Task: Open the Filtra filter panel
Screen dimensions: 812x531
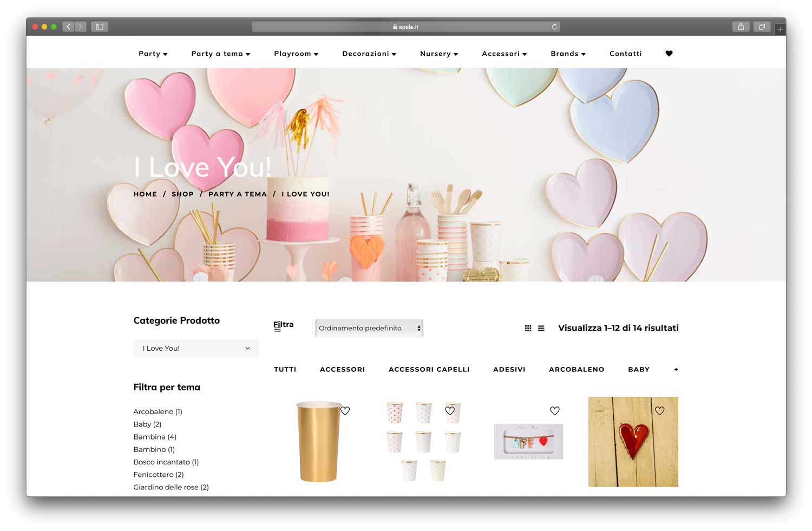Action: (283, 325)
